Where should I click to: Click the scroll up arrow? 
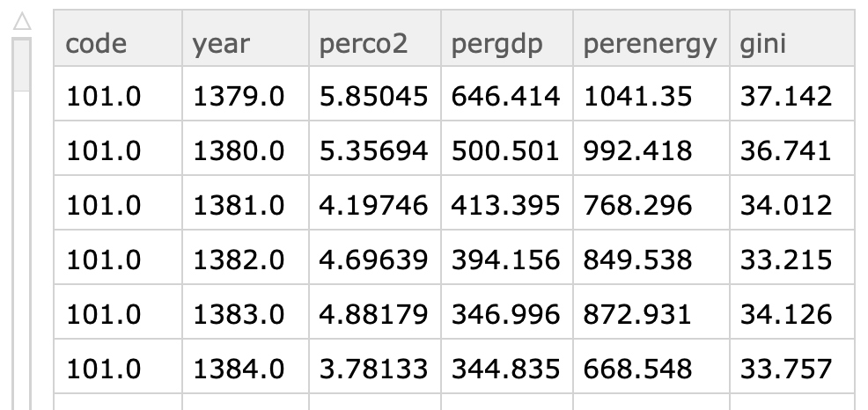[22, 22]
